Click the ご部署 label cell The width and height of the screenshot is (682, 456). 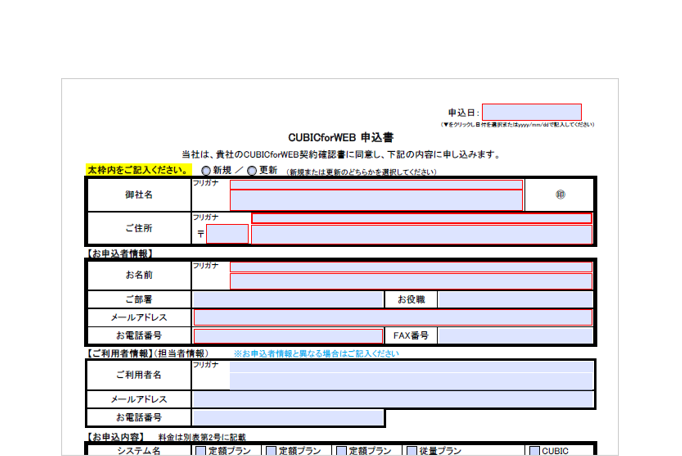point(139,299)
